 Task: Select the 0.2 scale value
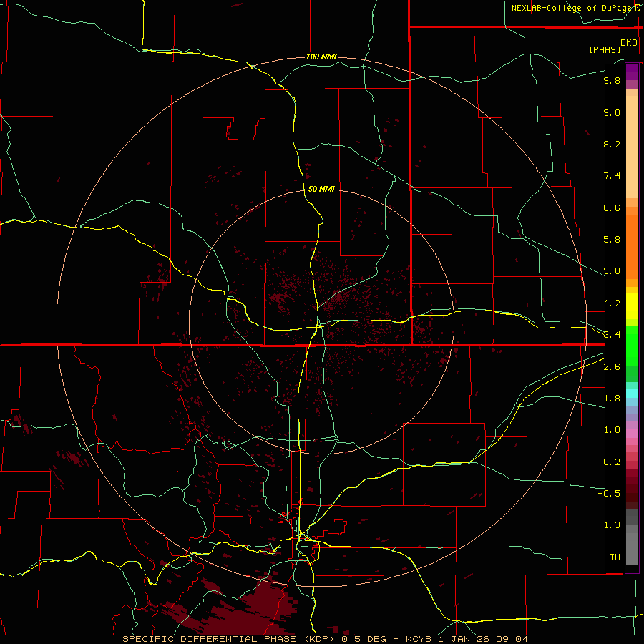612,462
